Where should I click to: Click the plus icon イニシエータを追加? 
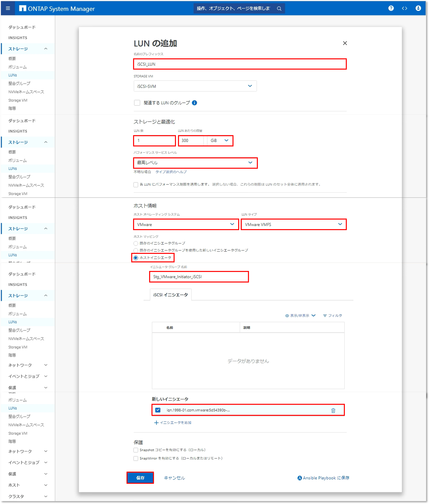point(156,423)
